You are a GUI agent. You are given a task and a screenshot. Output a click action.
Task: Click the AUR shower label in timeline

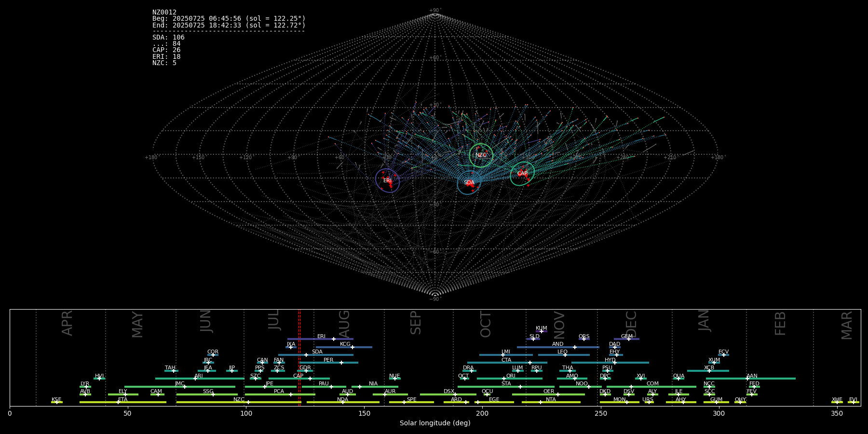(x=390, y=392)
